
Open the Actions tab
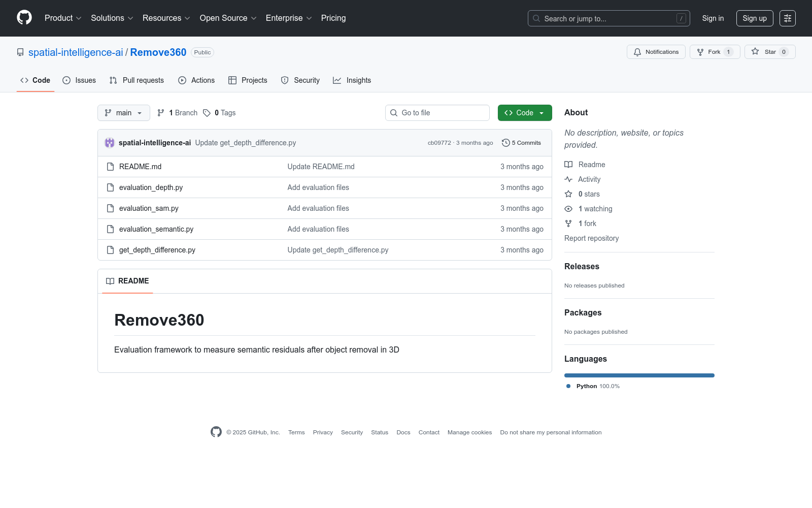[196, 80]
